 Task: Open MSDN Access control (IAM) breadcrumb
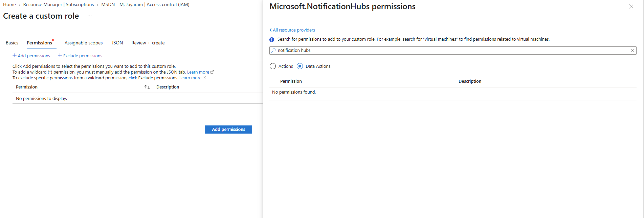(146, 4)
